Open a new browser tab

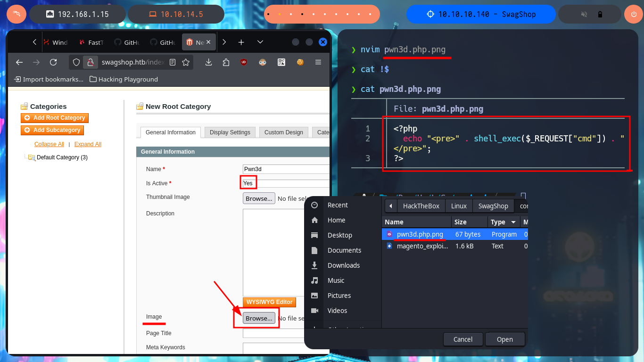(241, 42)
